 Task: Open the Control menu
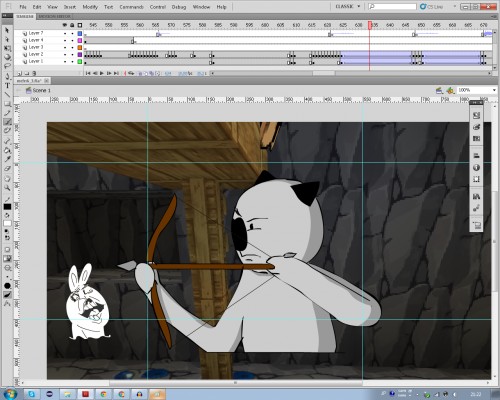158,7
